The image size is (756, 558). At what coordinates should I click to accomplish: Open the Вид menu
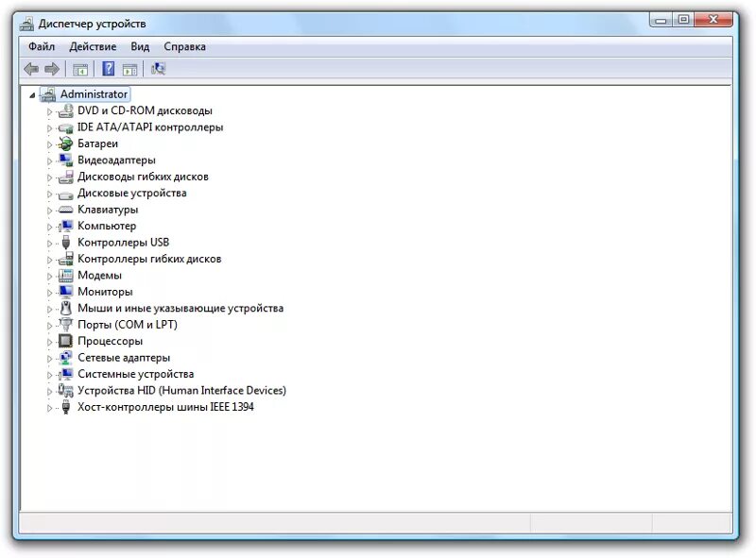(x=140, y=47)
